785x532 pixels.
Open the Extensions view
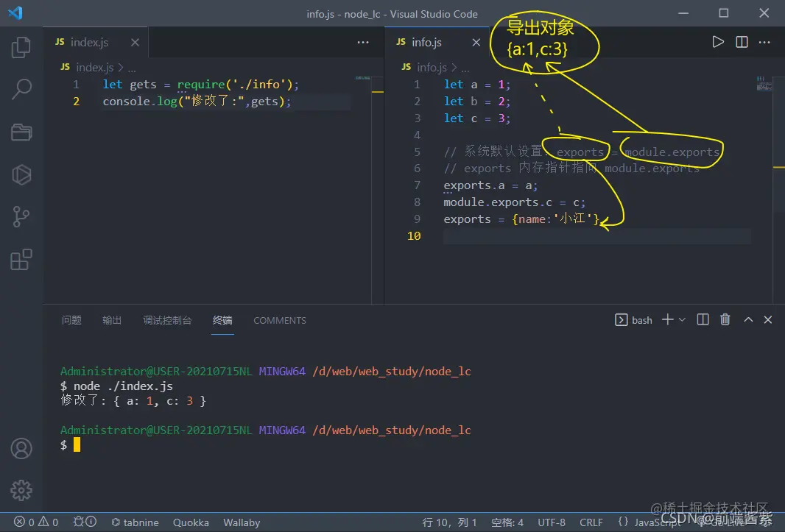21,259
